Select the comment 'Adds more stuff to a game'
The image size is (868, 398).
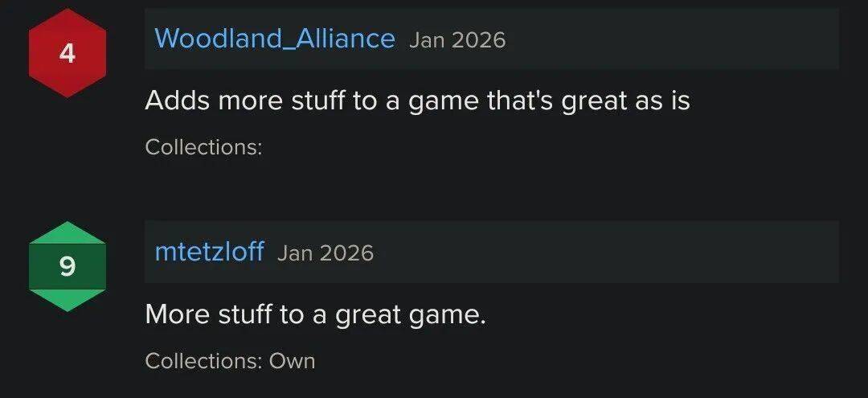point(417,100)
